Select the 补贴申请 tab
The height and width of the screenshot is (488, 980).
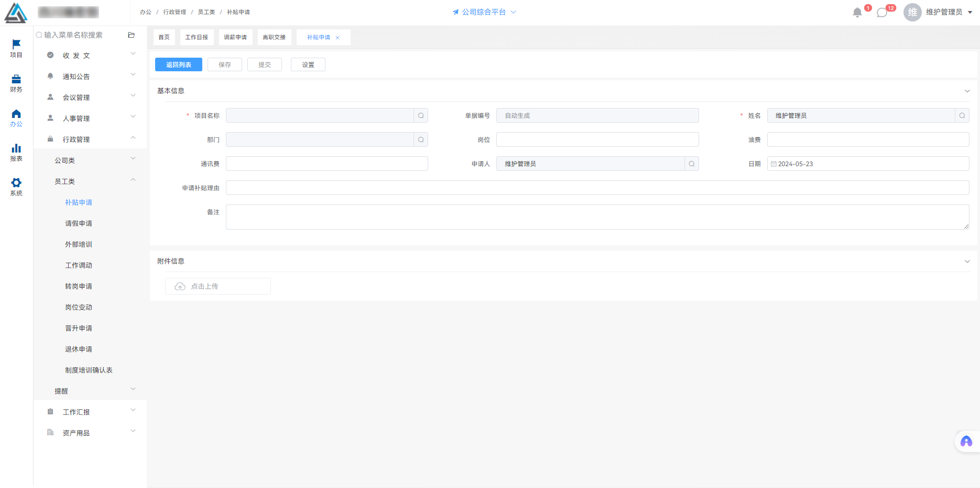click(x=319, y=37)
